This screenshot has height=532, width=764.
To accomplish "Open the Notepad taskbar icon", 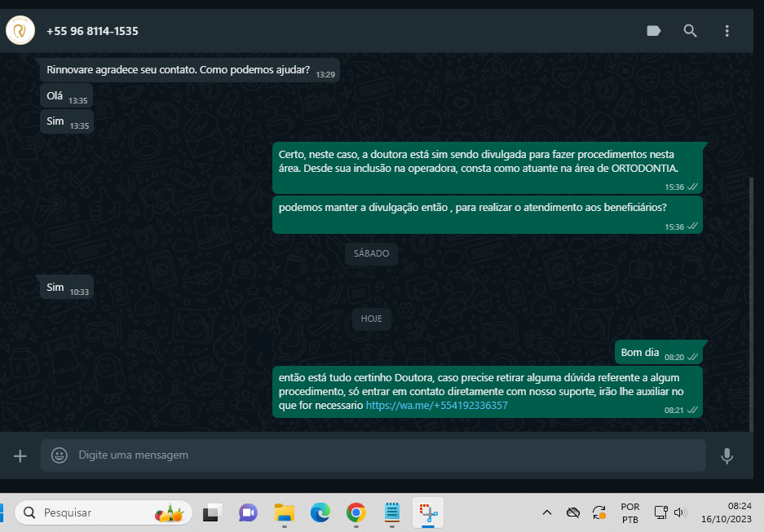I will 391,512.
